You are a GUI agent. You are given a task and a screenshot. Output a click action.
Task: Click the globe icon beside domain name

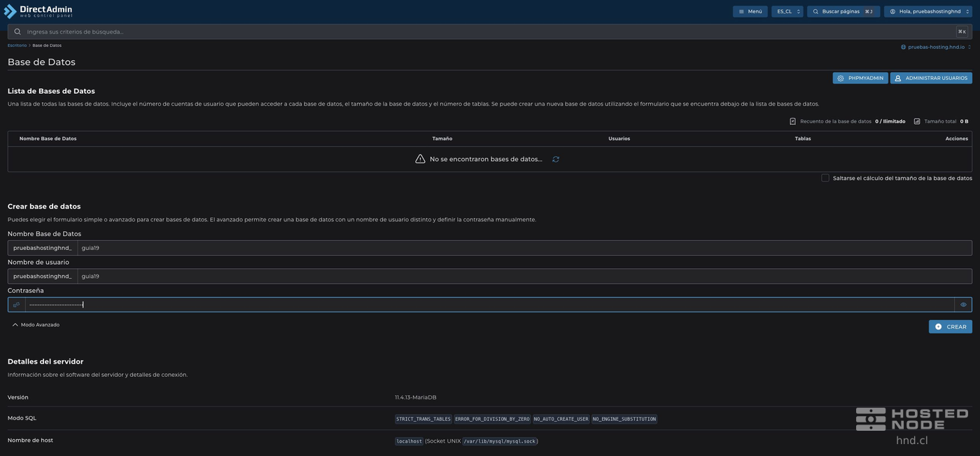pyautogui.click(x=904, y=47)
